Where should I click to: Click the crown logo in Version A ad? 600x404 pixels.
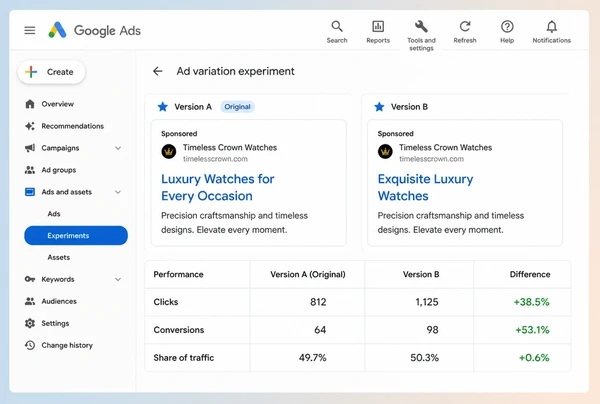[169, 152]
